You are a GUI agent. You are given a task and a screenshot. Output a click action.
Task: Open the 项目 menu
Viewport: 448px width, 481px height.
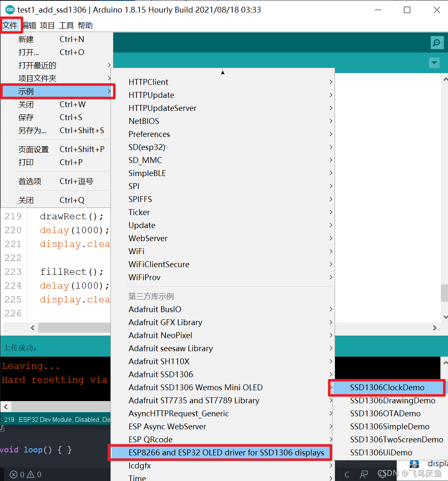[47, 26]
